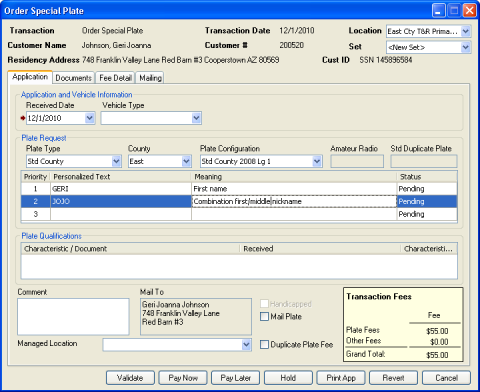Select the JOJO personalized text cell

click(x=121, y=201)
